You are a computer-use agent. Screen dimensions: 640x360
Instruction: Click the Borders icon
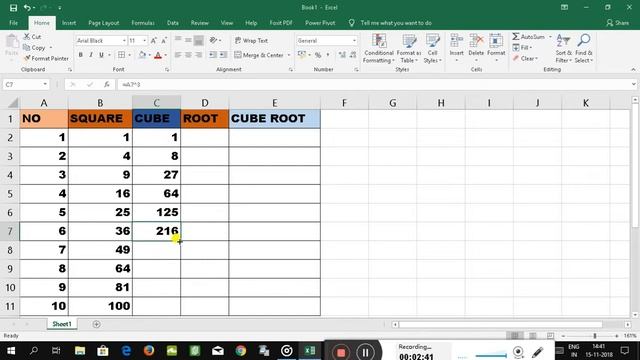click(x=121, y=55)
